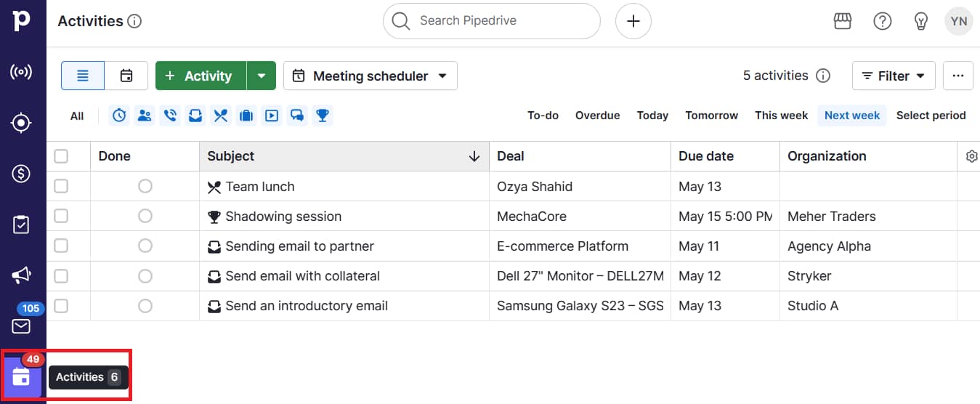Viewport: 980px width, 404px height.
Task: Open the help question mark icon
Action: coord(882,21)
